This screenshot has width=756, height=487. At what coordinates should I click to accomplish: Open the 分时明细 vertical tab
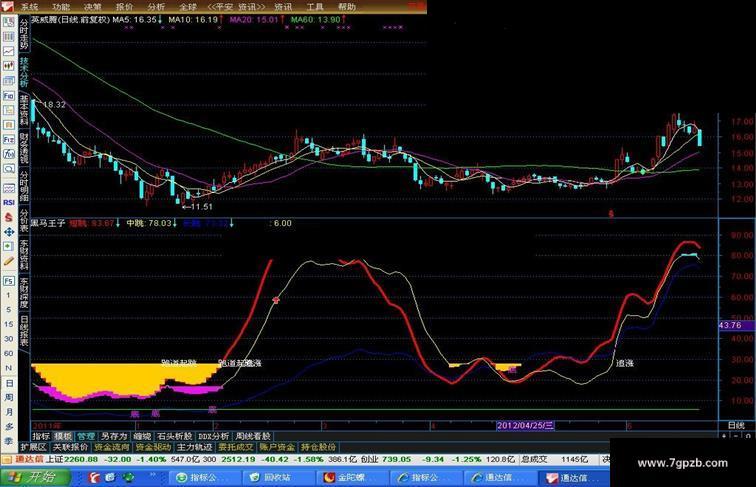[24, 186]
